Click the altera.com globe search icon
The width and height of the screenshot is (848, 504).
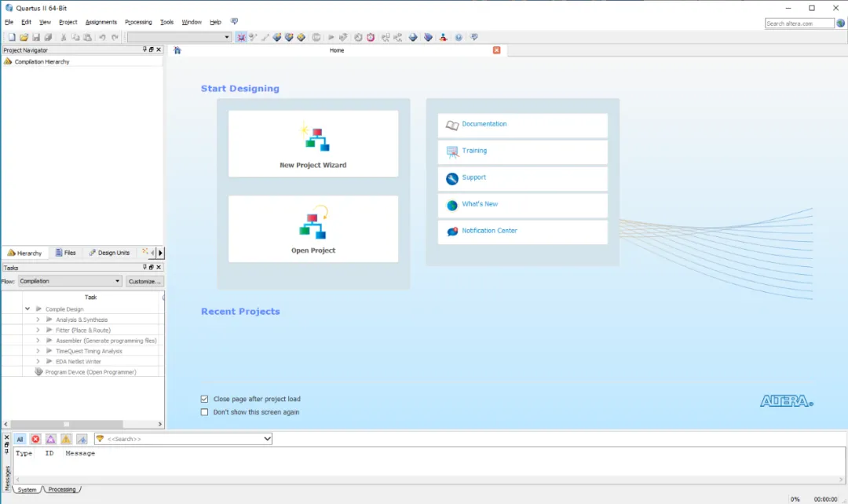tap(840, 24)
